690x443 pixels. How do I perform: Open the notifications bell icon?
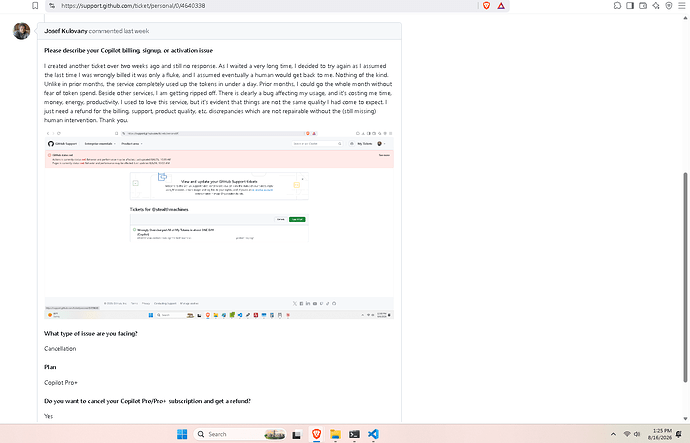679,434
